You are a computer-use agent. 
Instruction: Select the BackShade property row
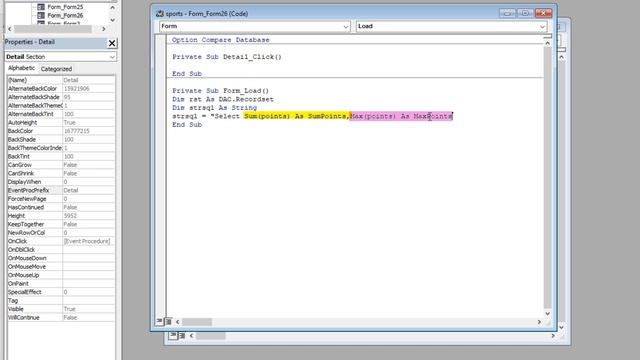pyautogui.click(x=61, y=140)
